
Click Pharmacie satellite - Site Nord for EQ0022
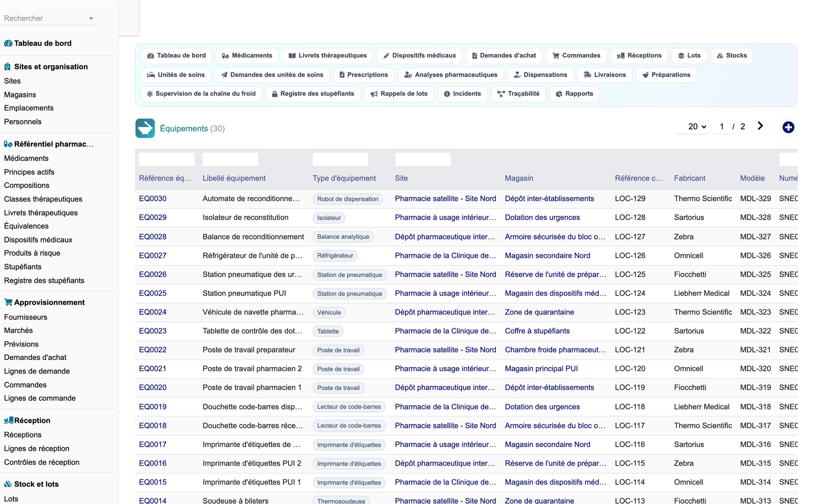[445, 350]
